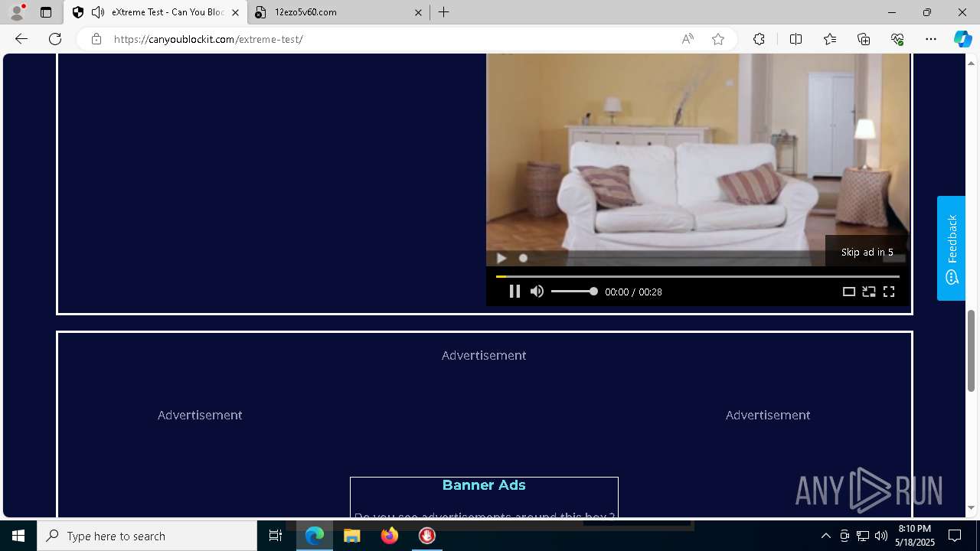The height and width of the screenshot is (551, 980).
Task: Open Microsoft Edge from taskbar
Action: click(315, 536)
